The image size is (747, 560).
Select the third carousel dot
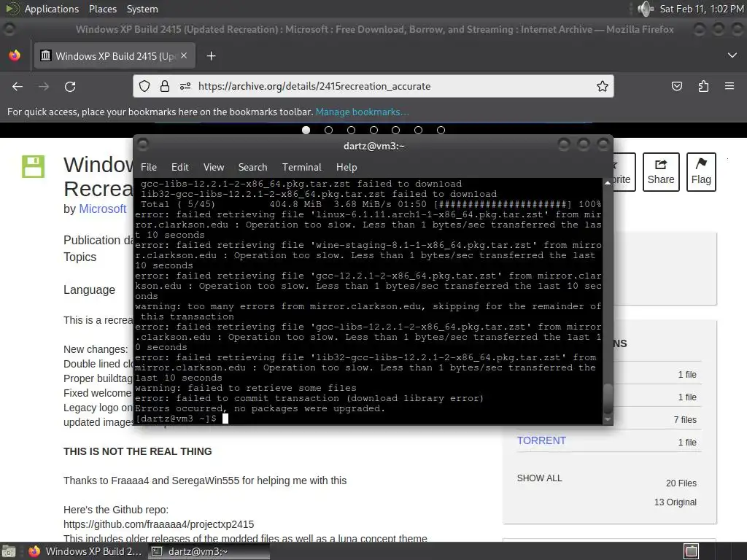[x=351, y=130]
